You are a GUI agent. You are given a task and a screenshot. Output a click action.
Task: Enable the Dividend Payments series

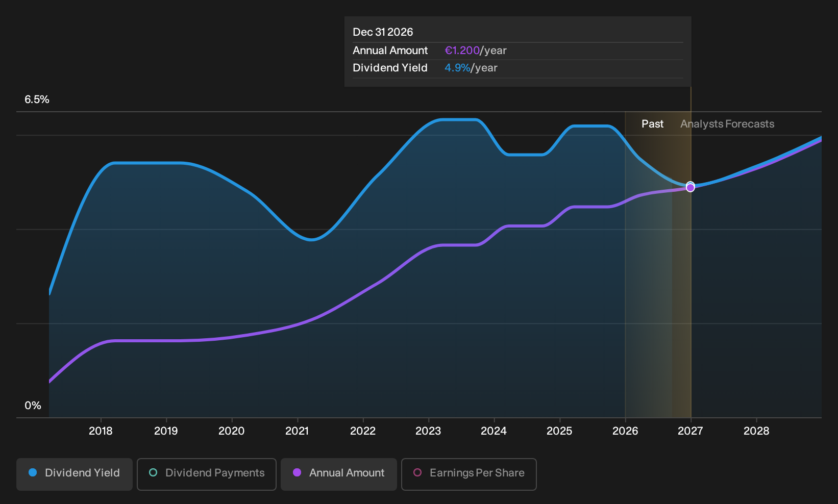(x=207, y=474)
